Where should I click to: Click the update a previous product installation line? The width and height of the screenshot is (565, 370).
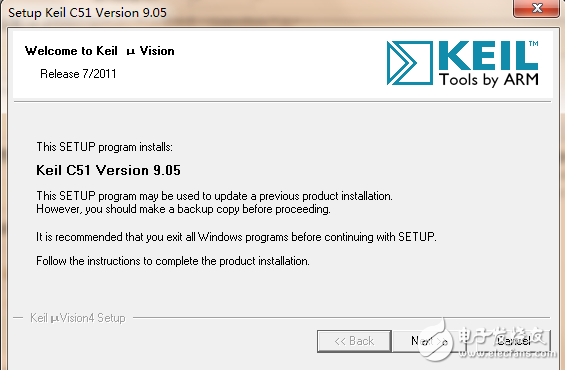214,196
